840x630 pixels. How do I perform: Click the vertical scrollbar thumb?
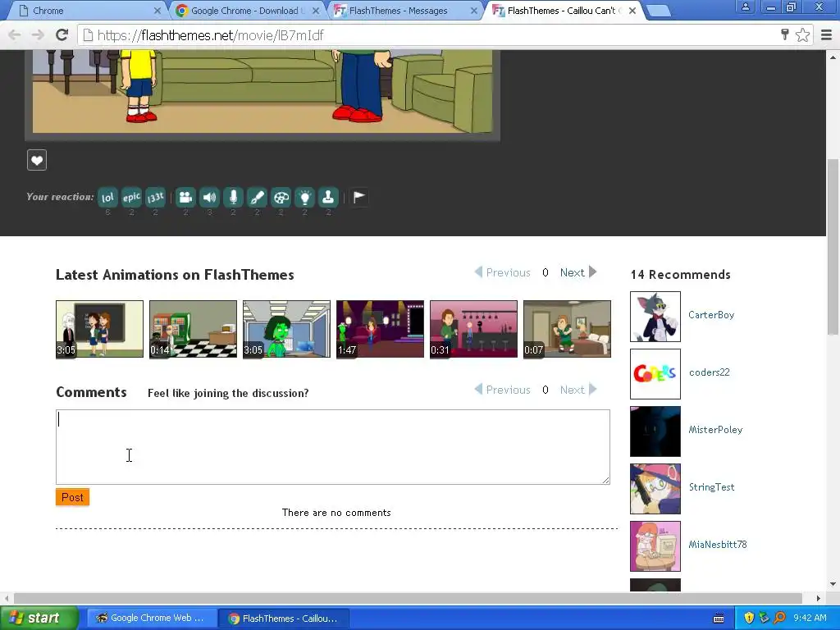833,246
